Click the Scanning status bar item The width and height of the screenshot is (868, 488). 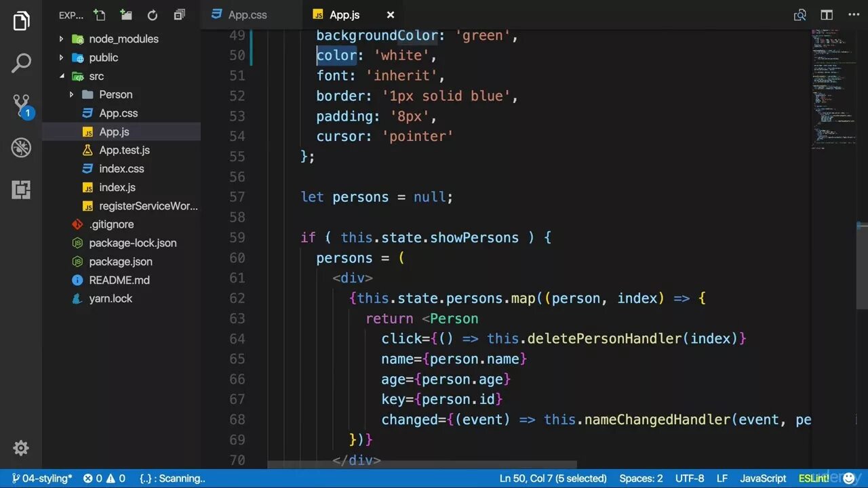click(172, 479)
